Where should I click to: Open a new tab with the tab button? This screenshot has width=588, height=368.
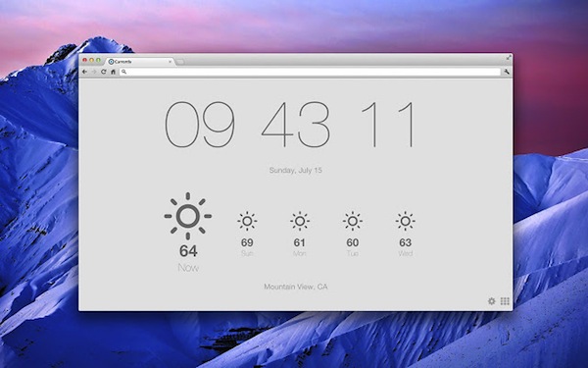coord(180,62)
